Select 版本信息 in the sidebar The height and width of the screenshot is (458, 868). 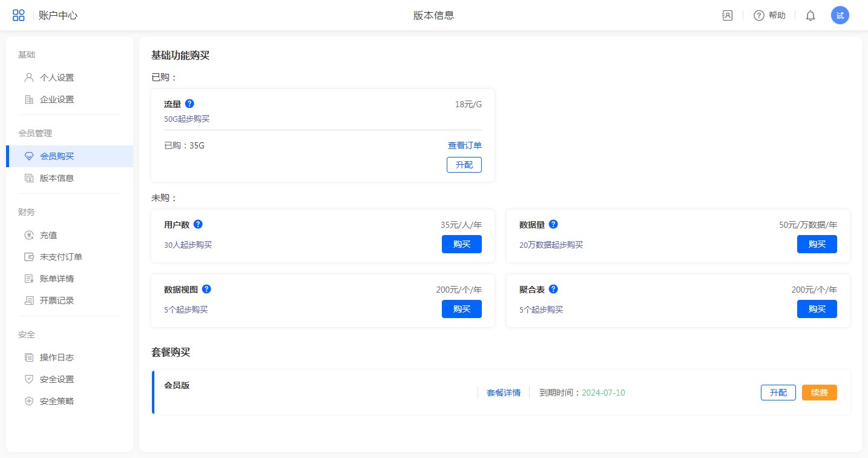(57, 178)
